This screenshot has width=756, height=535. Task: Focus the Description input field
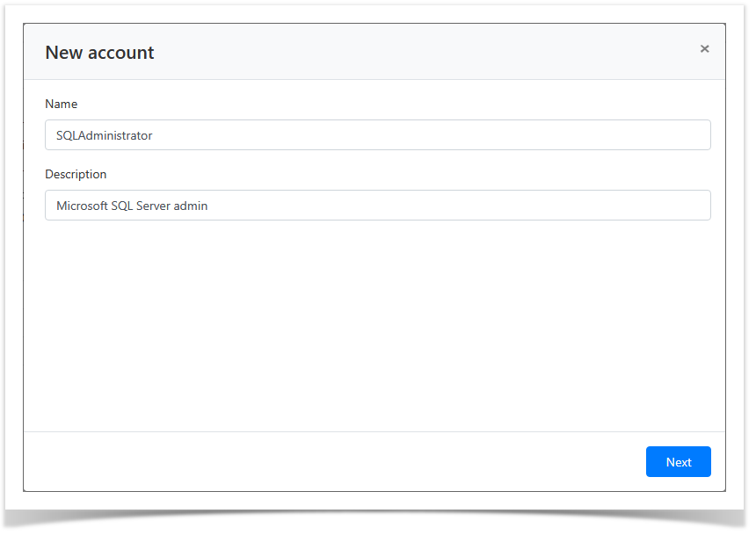(x=377, y=206)
